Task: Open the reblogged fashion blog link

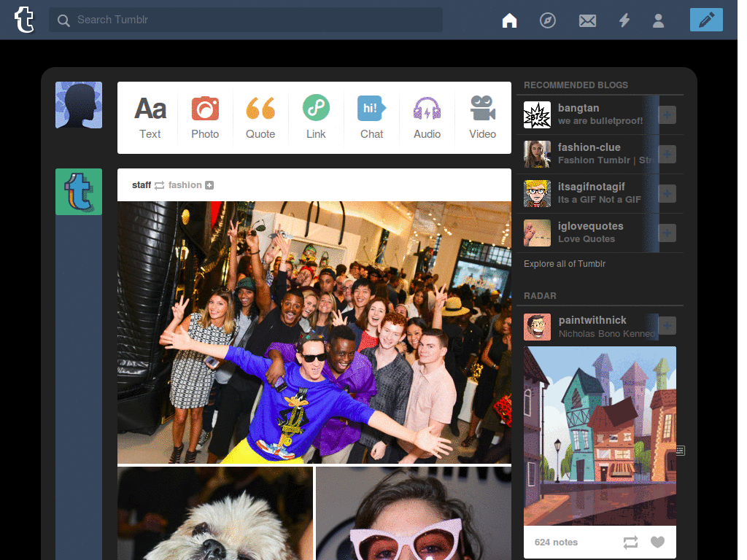Action: (x=185, y=184)
